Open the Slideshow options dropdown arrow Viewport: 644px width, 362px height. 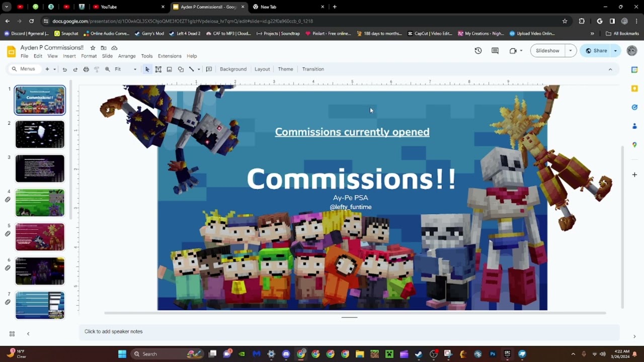pyautogui.click(x=571, y=51)
